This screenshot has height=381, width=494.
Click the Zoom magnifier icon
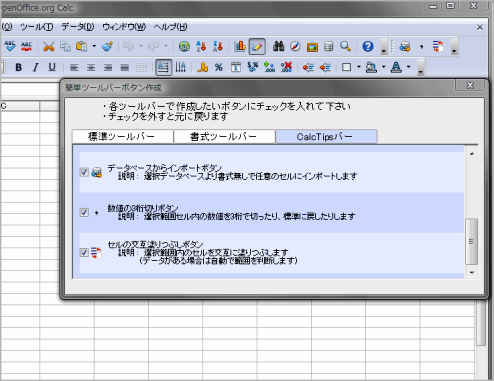(346, 46)
